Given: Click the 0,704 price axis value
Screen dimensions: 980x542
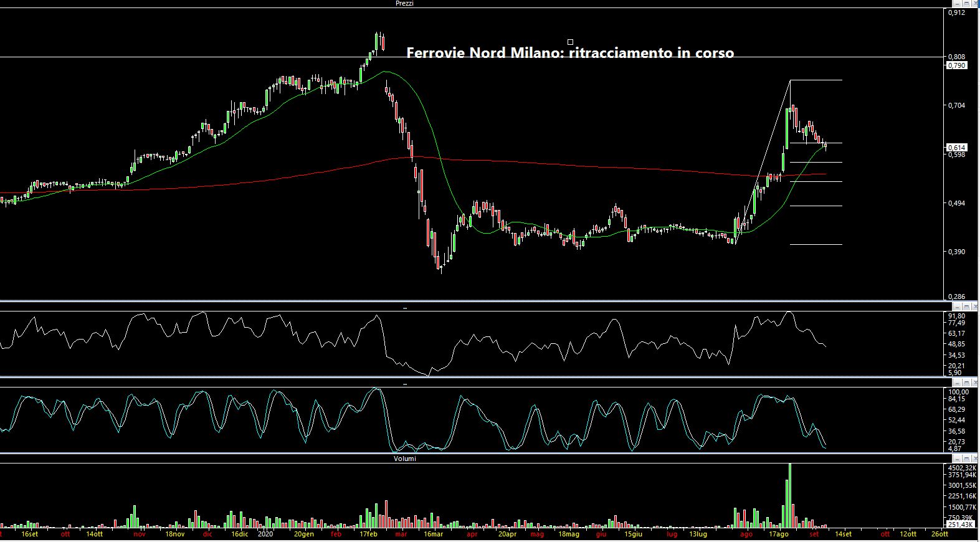Looking at the screenshot, I should point(956,105).
